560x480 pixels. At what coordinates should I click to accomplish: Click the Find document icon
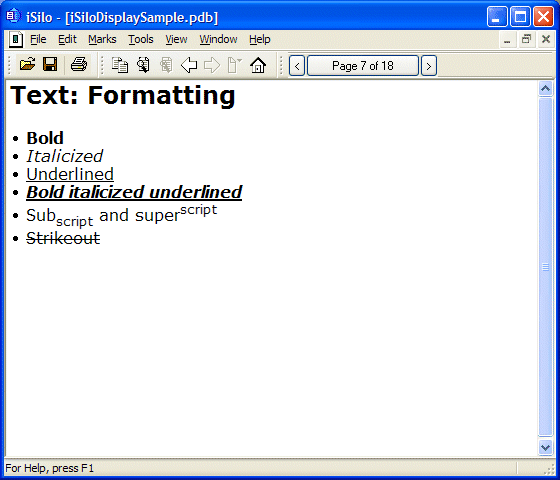143,65
